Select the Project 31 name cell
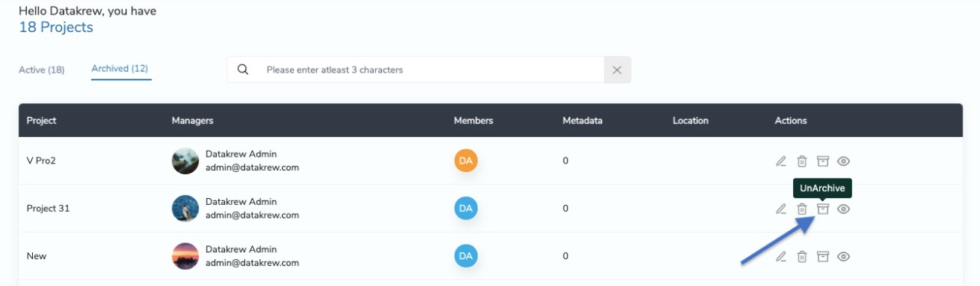980x286 pixels. (48, 208)
